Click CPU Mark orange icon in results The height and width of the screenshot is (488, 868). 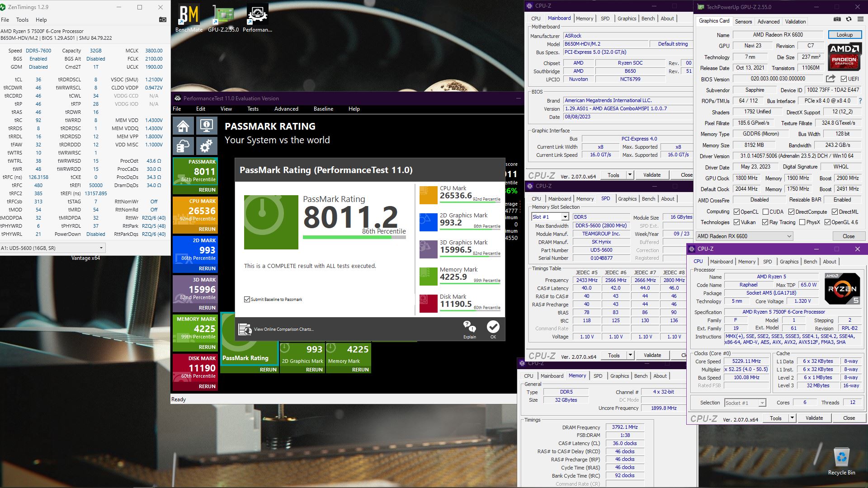point(428,195)
